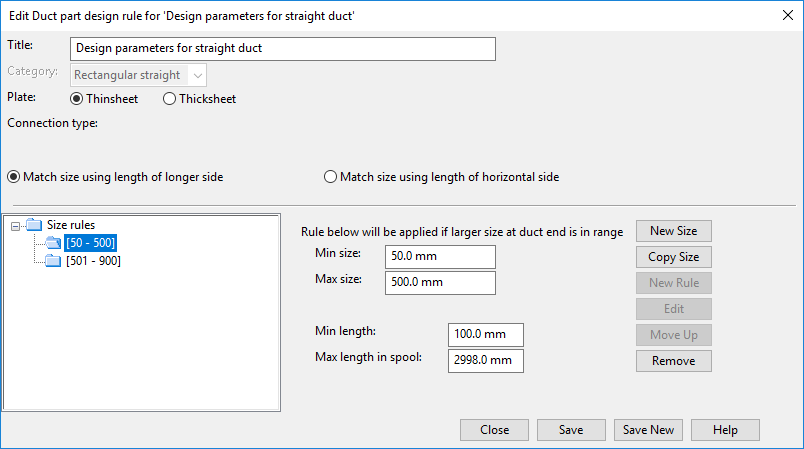Select the Thicksheet plate option
Screen dimensions: 804x449
click(169, 99)
